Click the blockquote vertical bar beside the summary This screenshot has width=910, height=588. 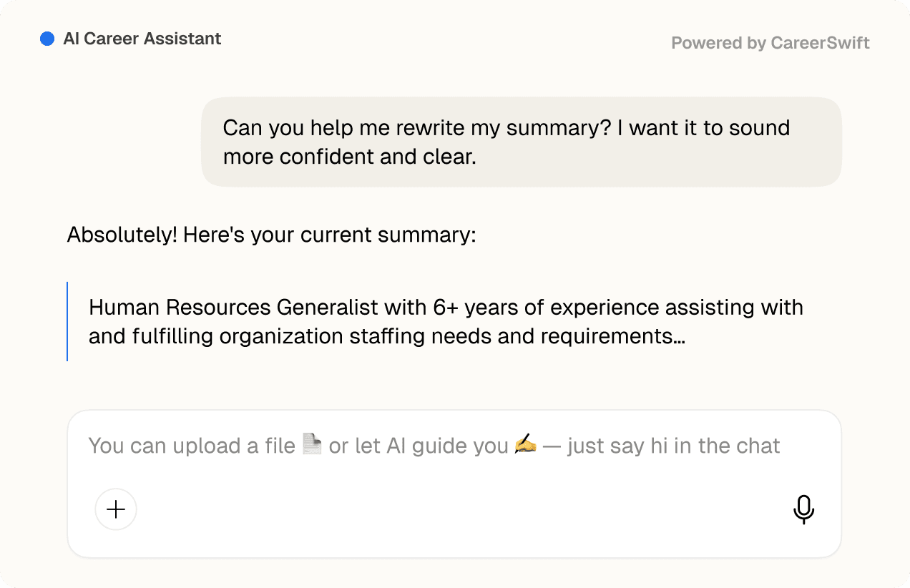(69, 321)
